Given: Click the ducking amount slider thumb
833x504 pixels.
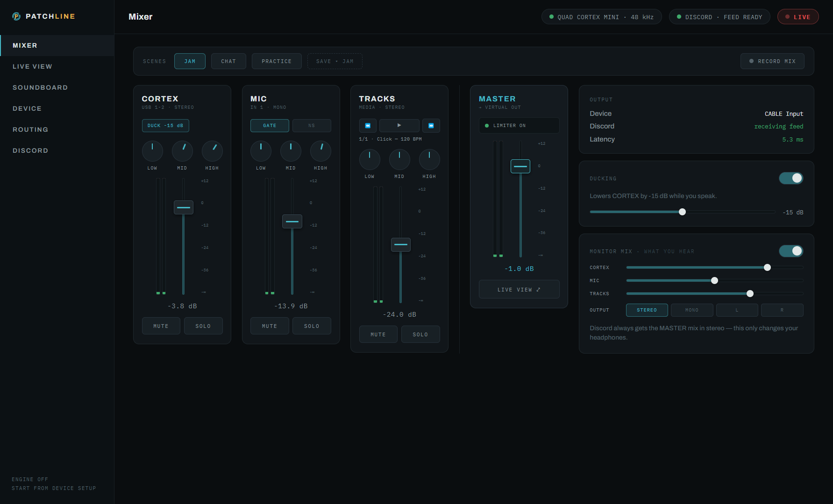Looking at the screenshot, I should click(x=682, y=212).
